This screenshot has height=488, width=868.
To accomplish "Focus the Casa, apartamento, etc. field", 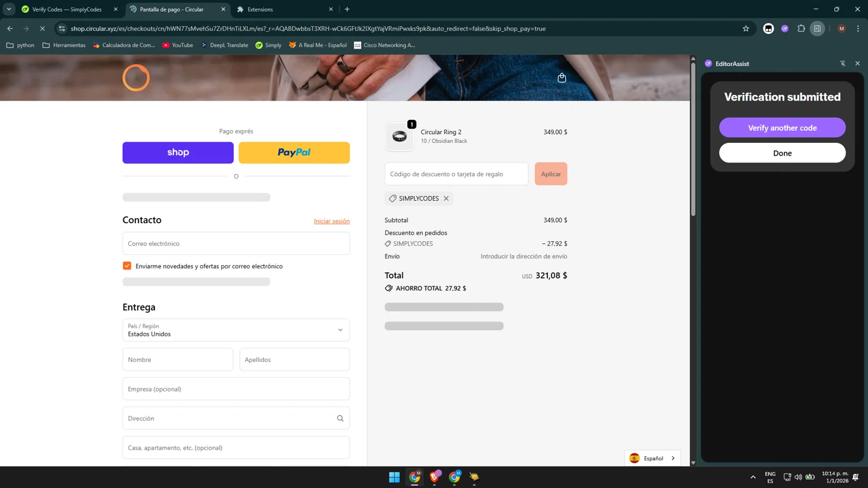I will [236, 448].
